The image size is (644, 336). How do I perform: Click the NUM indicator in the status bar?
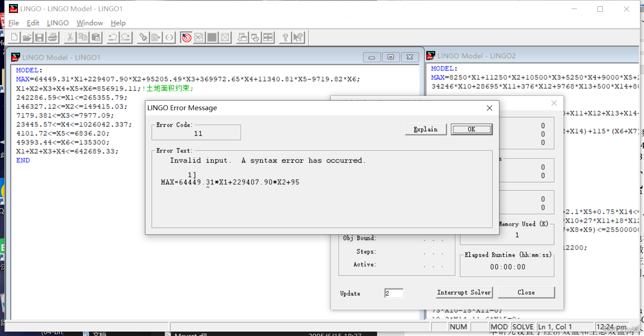pos(458,327)
